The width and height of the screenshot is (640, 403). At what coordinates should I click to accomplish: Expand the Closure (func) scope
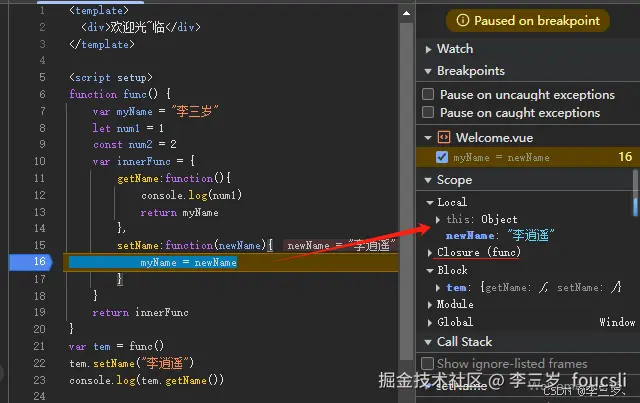point(429,253)
